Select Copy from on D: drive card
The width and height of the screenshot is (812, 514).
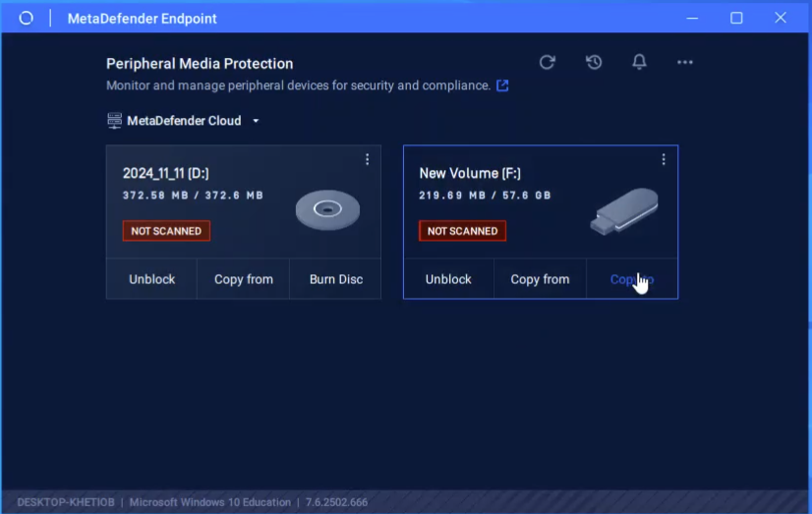pos(244,279)
